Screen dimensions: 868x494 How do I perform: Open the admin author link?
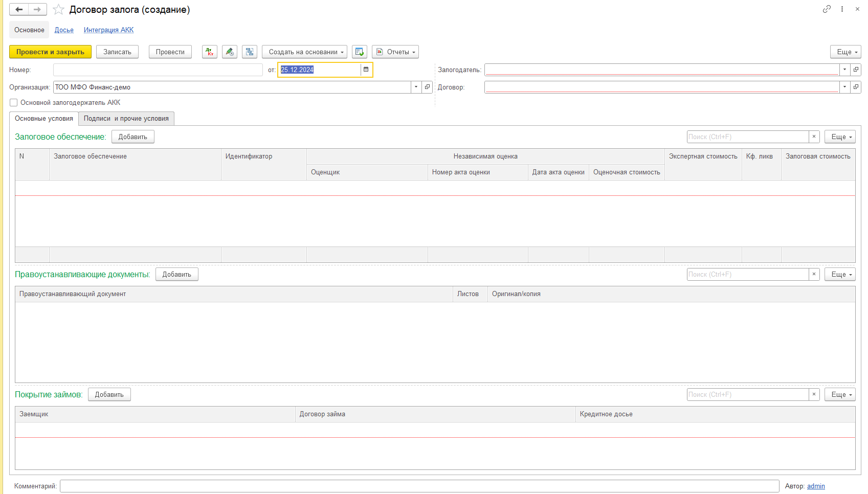tap(816, 486)
